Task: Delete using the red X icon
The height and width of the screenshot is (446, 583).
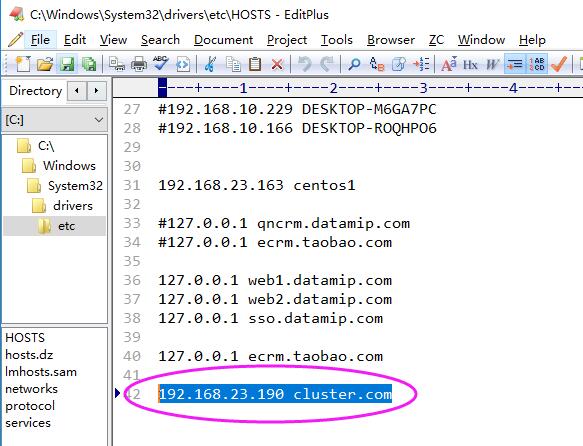Action: [x=277, y=64]
